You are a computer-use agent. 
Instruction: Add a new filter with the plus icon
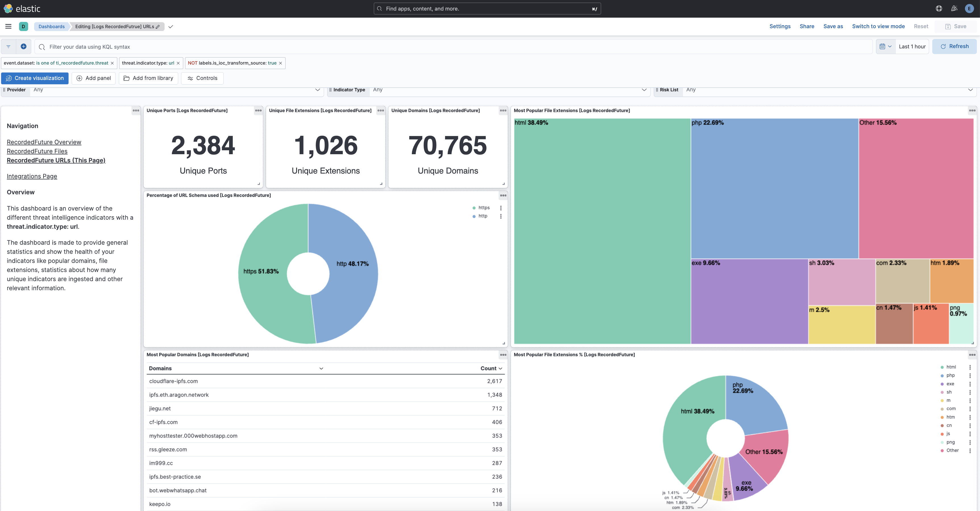click(23, 46)
